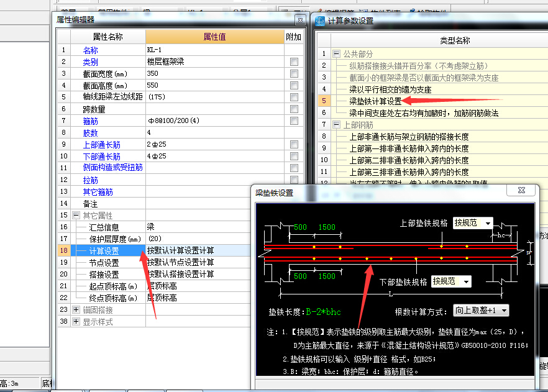The height and width of the screenshot is (392, 548).
Task: Toggle the 轴线距梁左边线距 row checkbox
Action: 294,97
